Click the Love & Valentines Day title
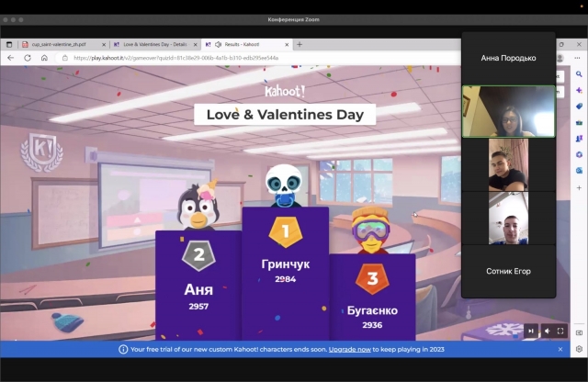588x382 pixels. pyautogui.click(x=285, y=115)
